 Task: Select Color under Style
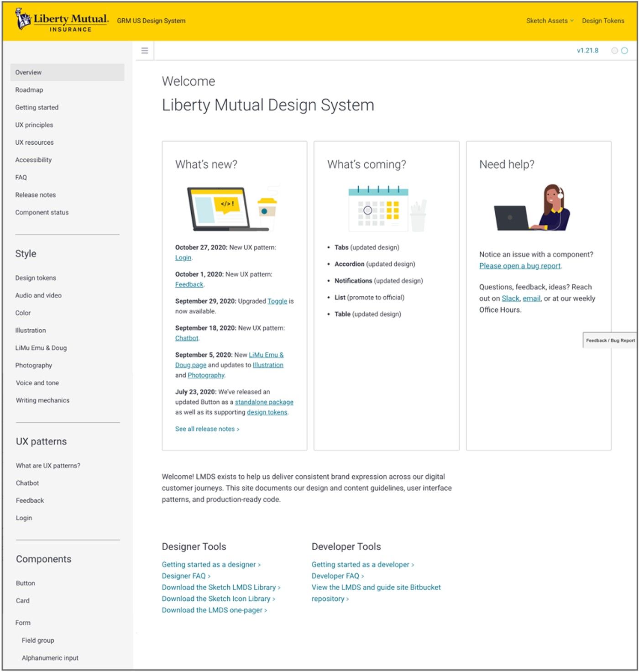click(23, 313)
